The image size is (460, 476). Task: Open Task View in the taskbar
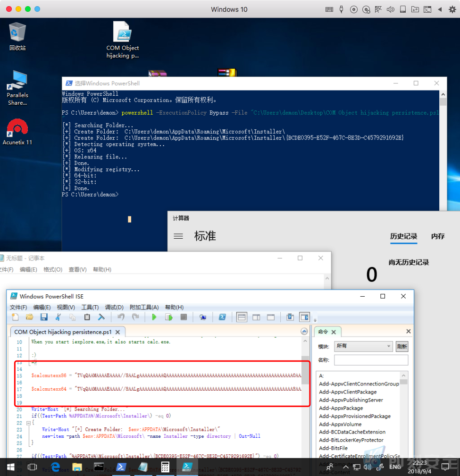click(x=32, y=467)
